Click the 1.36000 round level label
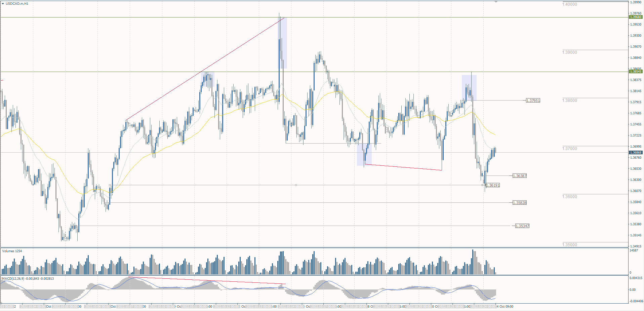This screenshot has height=311, width=644. (570, 197)
